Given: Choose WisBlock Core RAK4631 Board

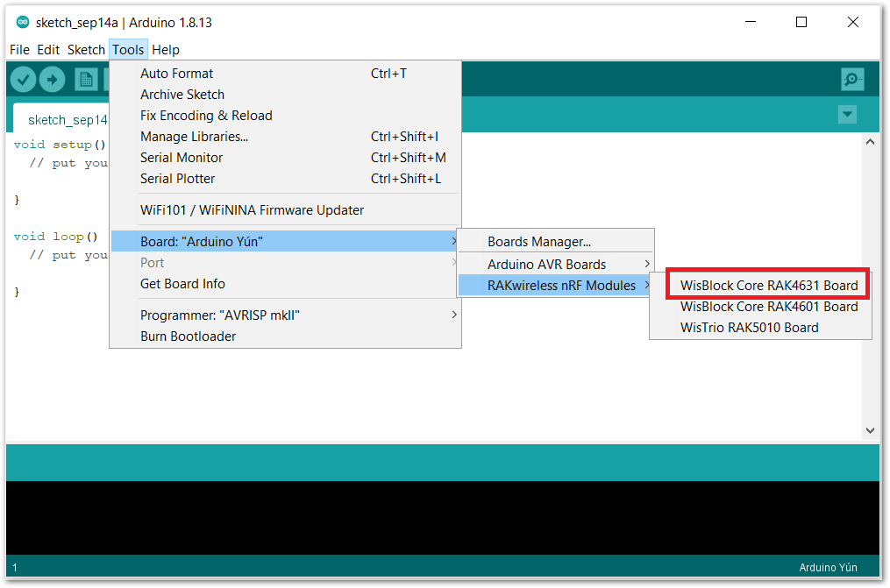Looking at the screenshot, I should pyautogui.click(x=768, y=285).
